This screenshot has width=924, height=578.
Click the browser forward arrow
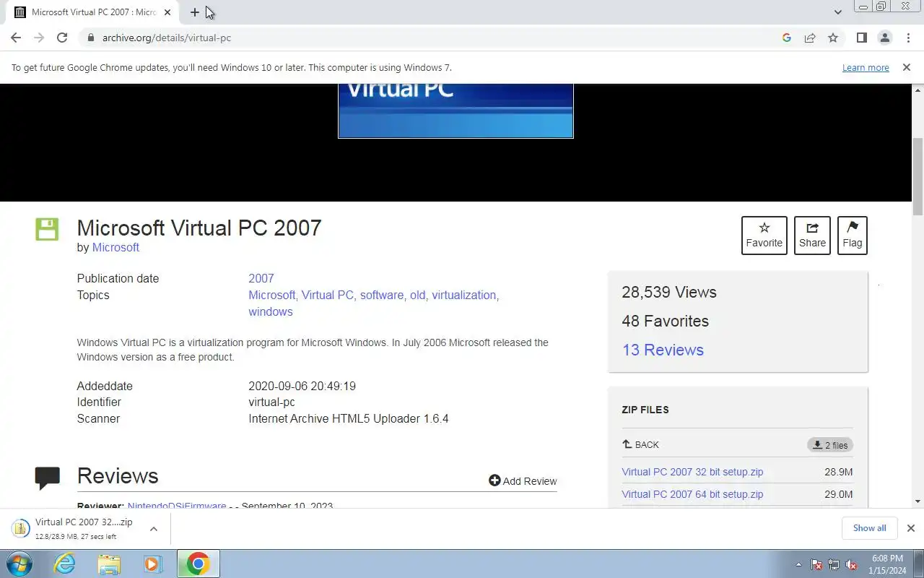[39, 38]
